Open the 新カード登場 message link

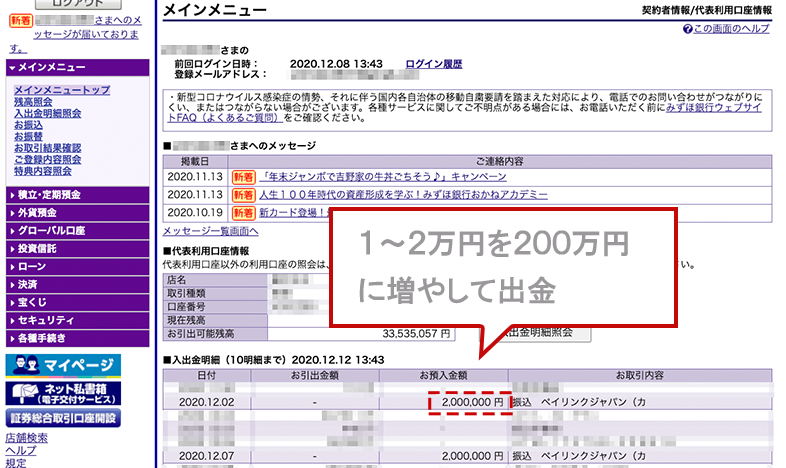[x=294, y=213]
